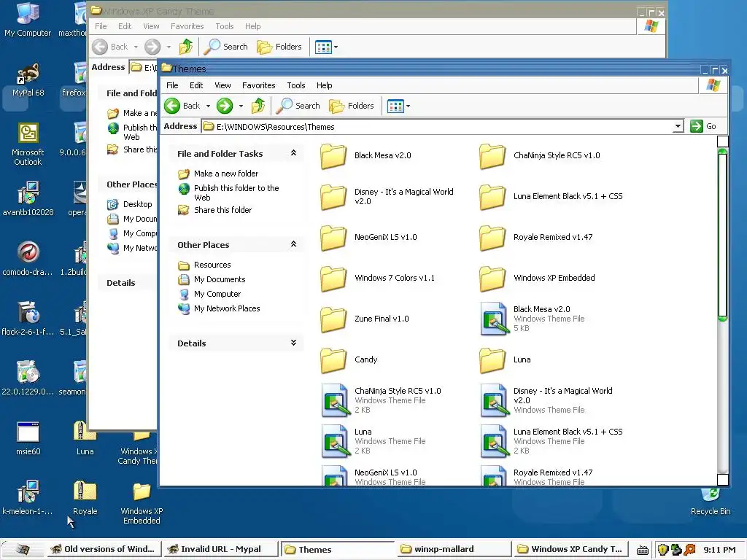Viewport: 747px width, 560px height.
Task: Select the Luna Windows Theme File
Action: [x=373, y=441]
